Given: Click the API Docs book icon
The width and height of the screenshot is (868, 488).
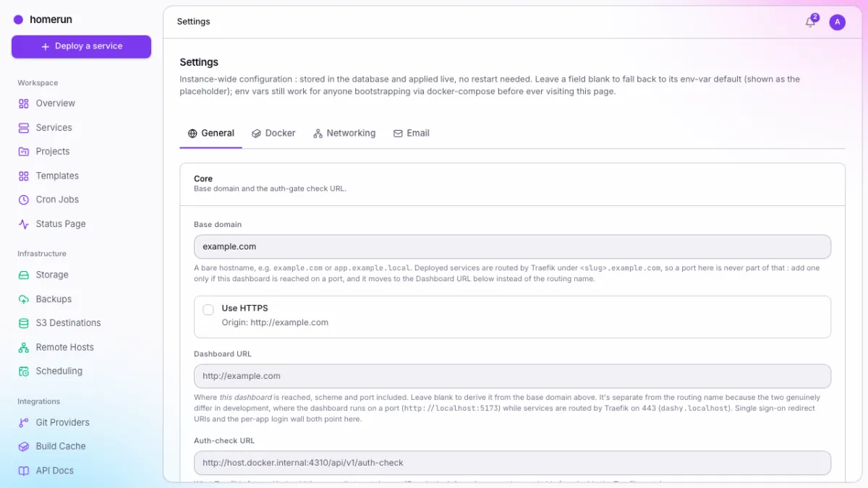Looking at the screenshot, I should [x=23, y=471].
